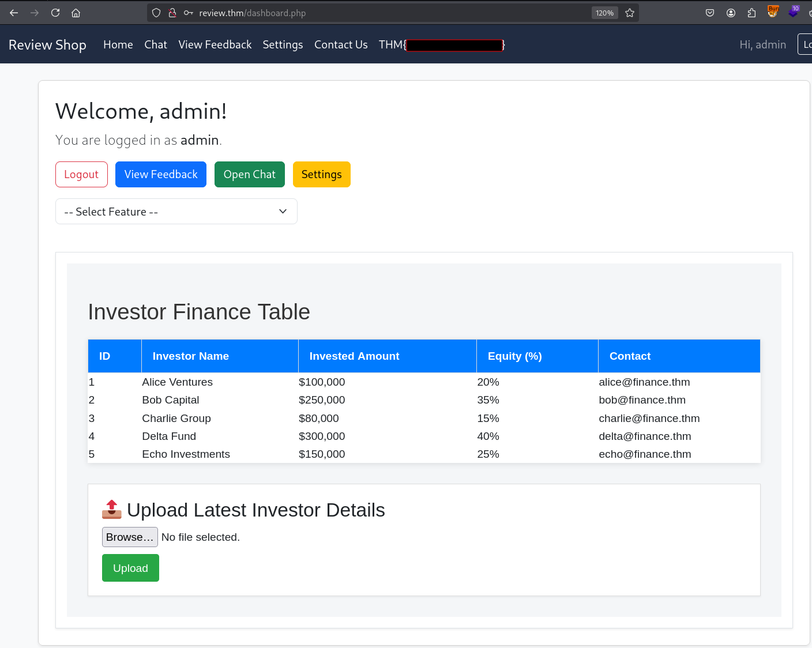Click the red outlined Logout button
Image resolution: width=812 pixels, height=648 pixels.
[81, 174]
